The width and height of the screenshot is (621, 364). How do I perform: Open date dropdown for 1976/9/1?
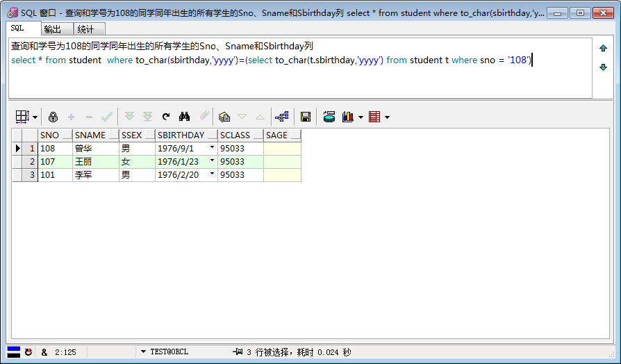click(x=213, y=147)
